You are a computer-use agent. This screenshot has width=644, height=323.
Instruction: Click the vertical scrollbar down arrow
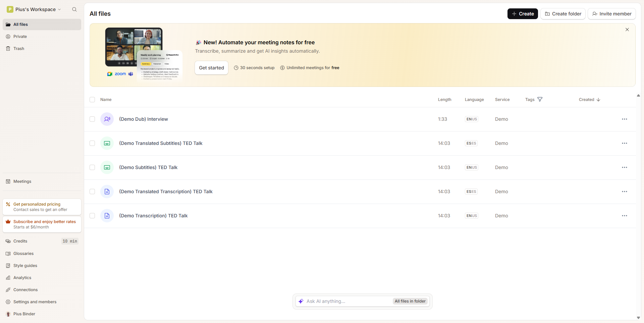[638, 318]
